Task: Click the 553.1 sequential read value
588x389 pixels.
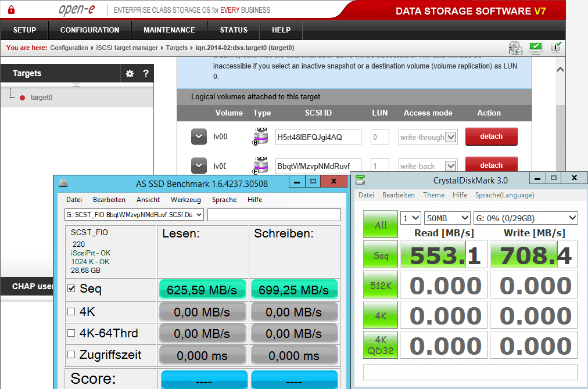Action: 443,255
